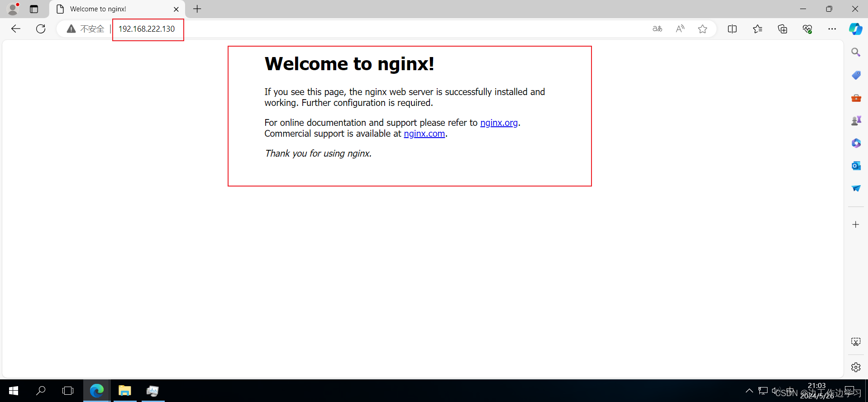The height and width of the screenshot is (402, 868).
Task: Open the Collections icon
Action: pos(782,29)
